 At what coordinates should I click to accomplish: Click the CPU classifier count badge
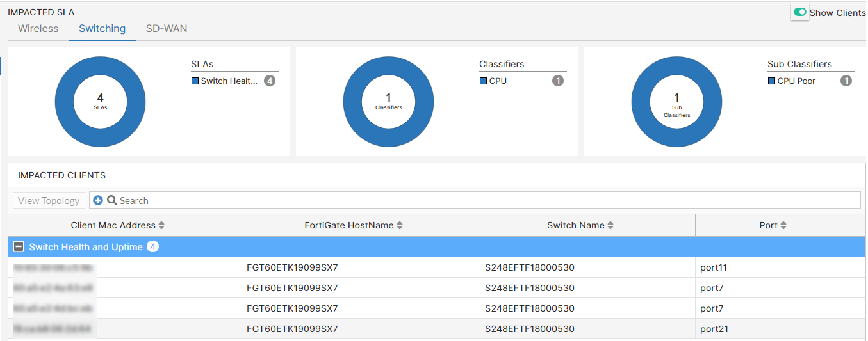[x=558, y=81]
